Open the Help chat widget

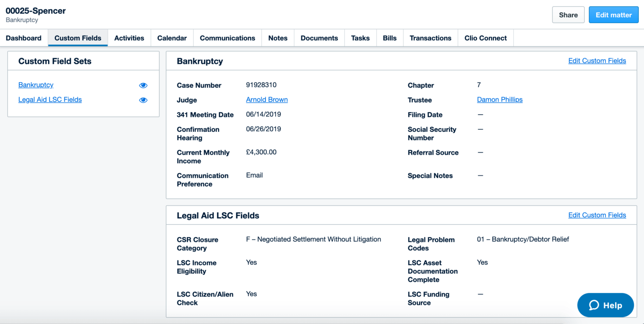(x=605, y=305)
